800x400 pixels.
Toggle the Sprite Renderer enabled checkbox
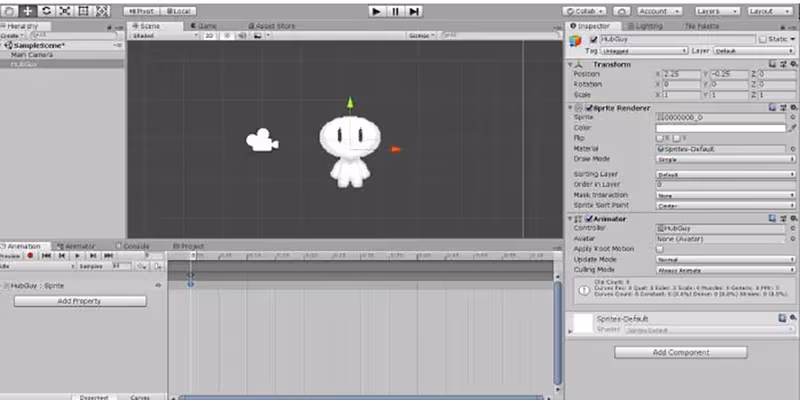click(x=589, y=108)
